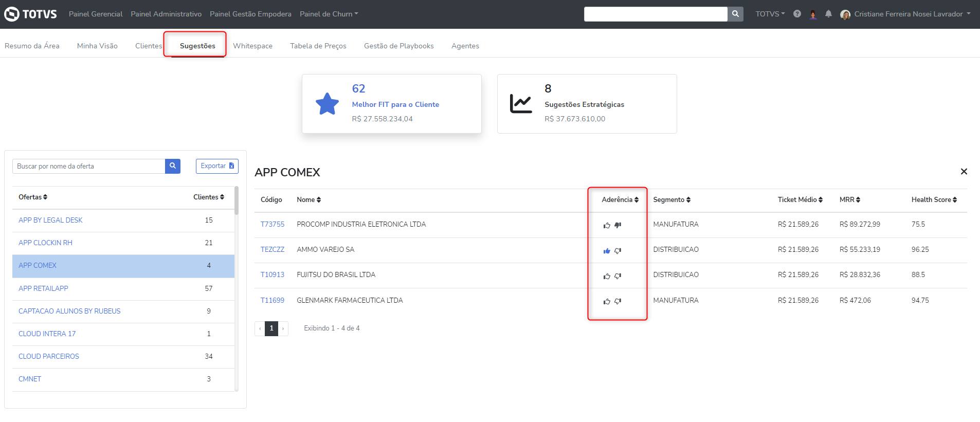Switch to the Gestão de Playbooks tab
This screenshot has height=422, width=980.
click(x=399, y=46)
